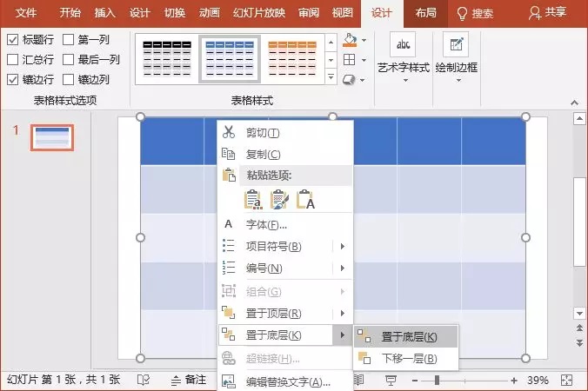588x391 pixels.
Task: Enable the 第一列 checkbox
Action: [x=68, y=39]
